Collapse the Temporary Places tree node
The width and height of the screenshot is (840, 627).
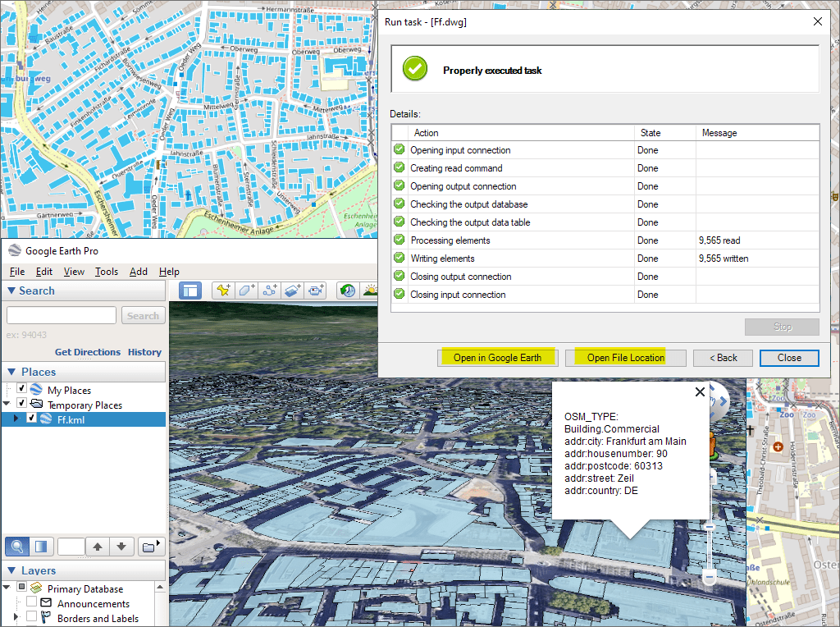pos(7,404)
